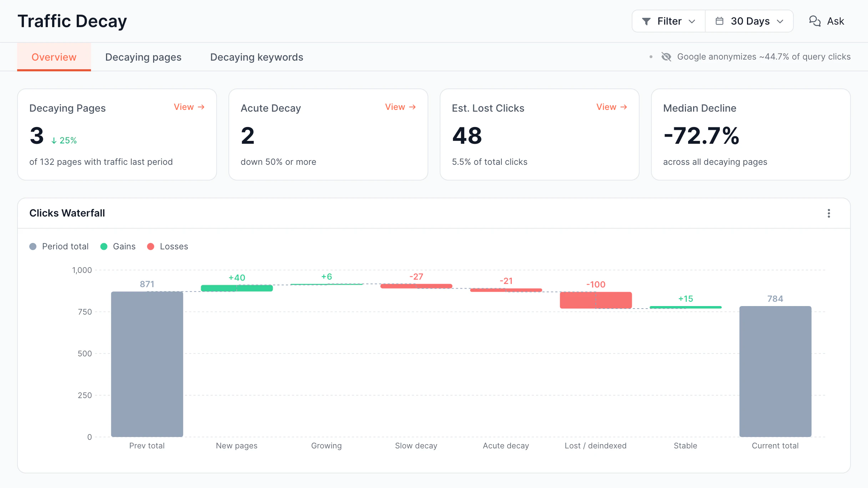Image resolution: width=868 pixels, height=488 pixels.
Task: Open the Ask assistant
Action: 826,21
